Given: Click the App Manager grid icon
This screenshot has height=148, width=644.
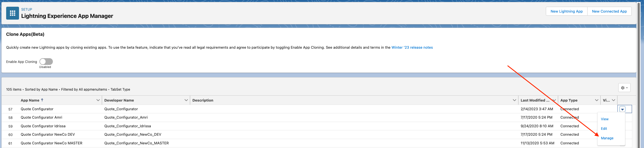Looking at the screenshot, I should click(x=13, y=13).
